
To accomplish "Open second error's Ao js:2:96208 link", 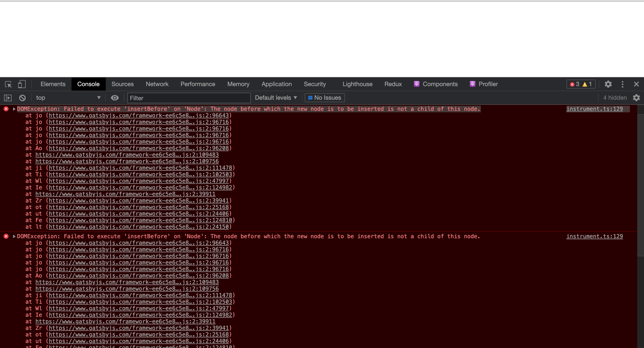I will tap(139, 276).
